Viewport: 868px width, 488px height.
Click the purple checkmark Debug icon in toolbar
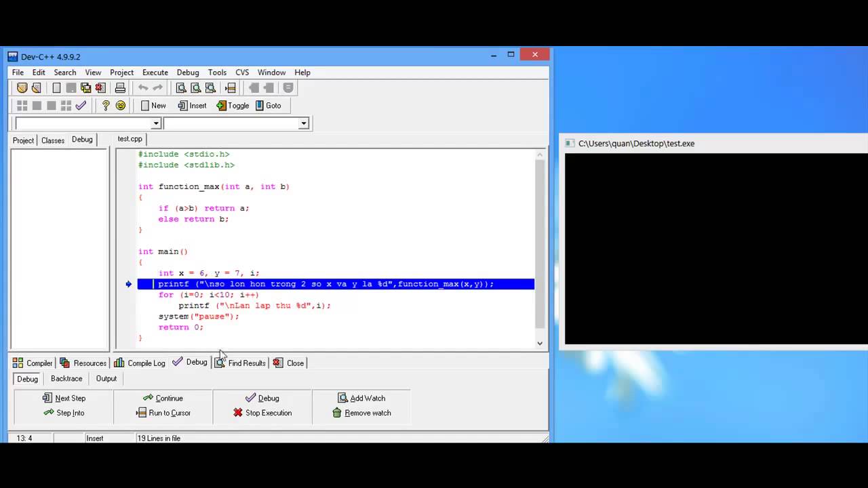[x=81, y=105]
